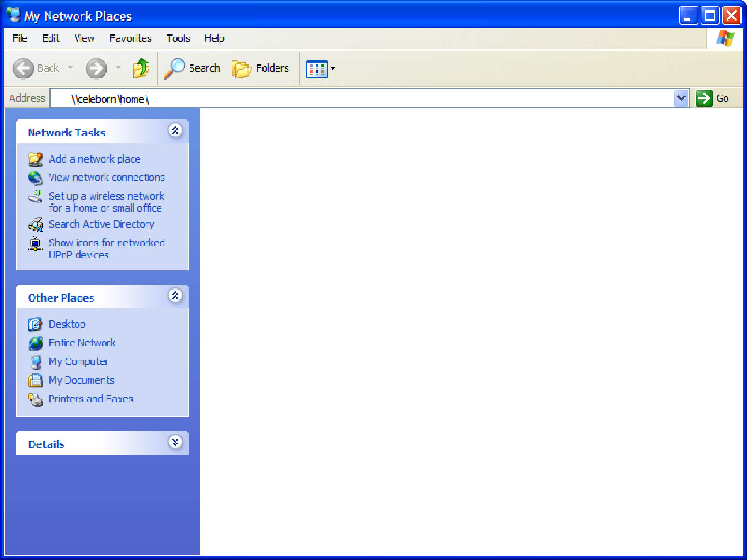Click the Desktop icon in Other Places
Screen dimensions: 747x560
(x=35, y=324)
